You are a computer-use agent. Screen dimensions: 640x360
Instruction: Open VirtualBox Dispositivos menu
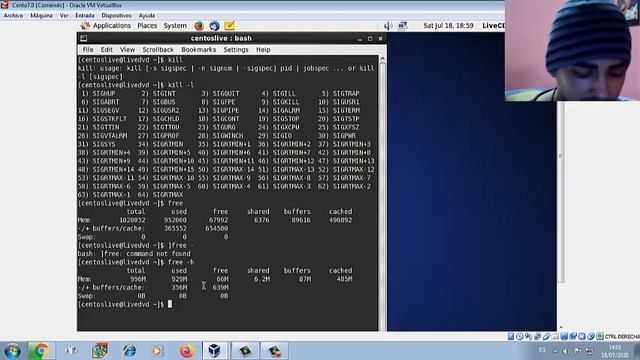116,16
